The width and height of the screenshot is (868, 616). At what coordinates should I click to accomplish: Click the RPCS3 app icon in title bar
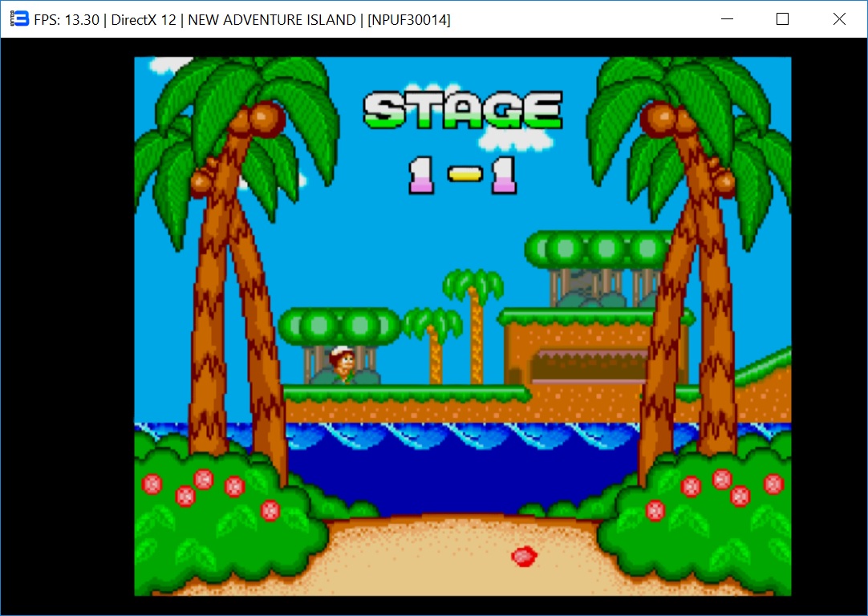19,18
